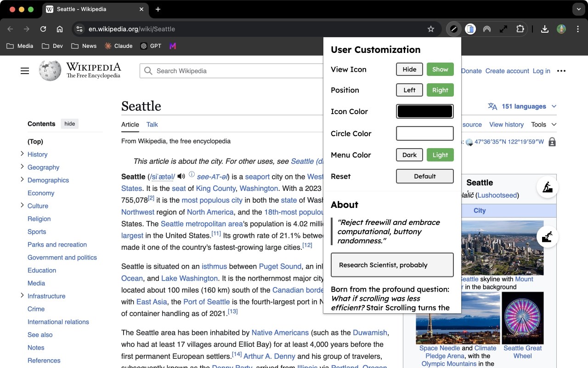Image resolution: width=588 pixels, height=368 pixels.
Task: Jump to Parks and recreation in Contents
Action: point(57,244)
